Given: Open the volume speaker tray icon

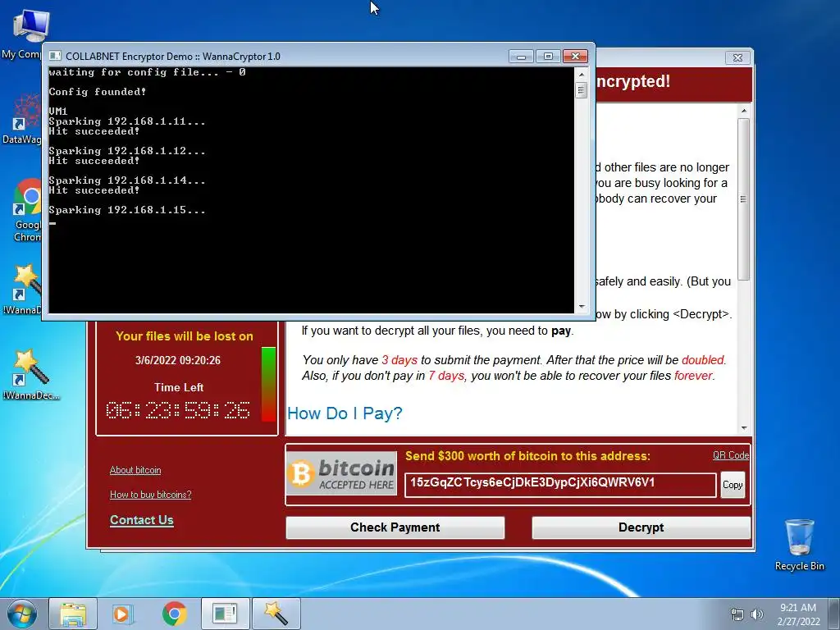Looking at the screenshot, I should click(756, 614).
